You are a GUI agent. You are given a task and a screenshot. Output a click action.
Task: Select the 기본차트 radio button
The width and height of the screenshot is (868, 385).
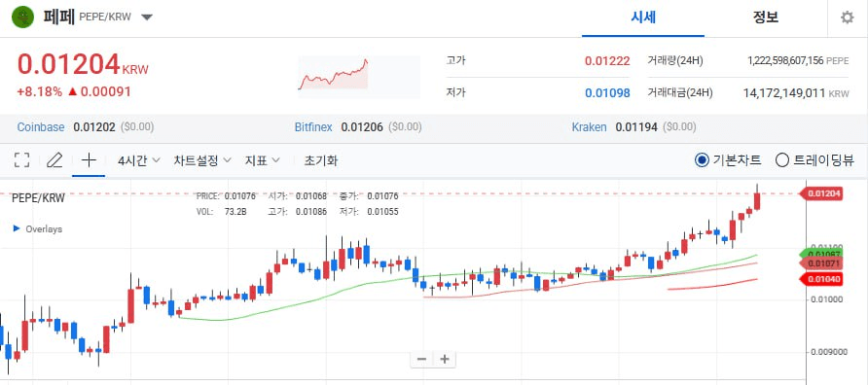[702, 160]
